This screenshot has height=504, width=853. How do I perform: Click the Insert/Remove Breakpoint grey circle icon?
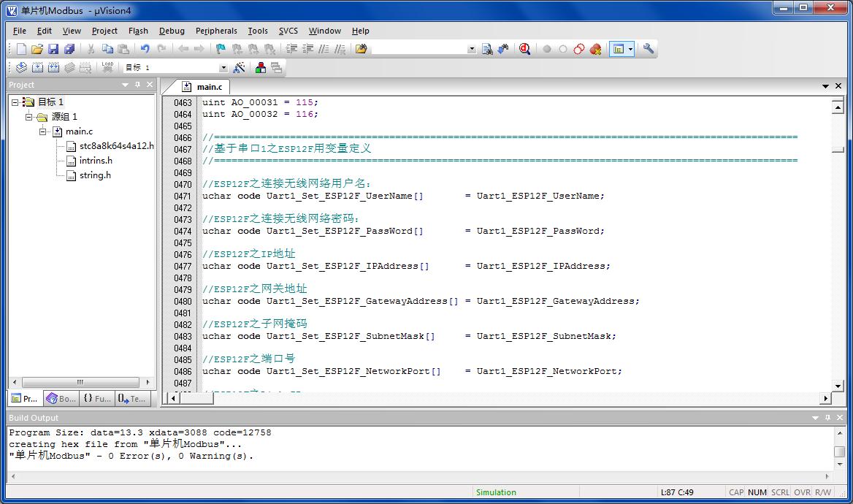click(x=547, y=49)
